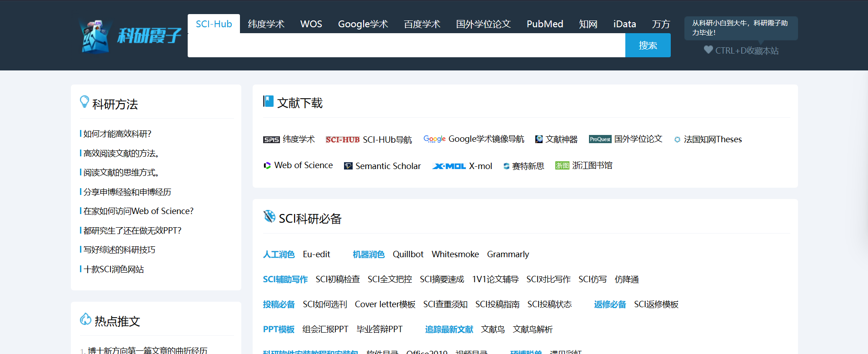Open SCI投稿指南 link
The height and width of the screenshot is (354, 868).
(497, 304)
